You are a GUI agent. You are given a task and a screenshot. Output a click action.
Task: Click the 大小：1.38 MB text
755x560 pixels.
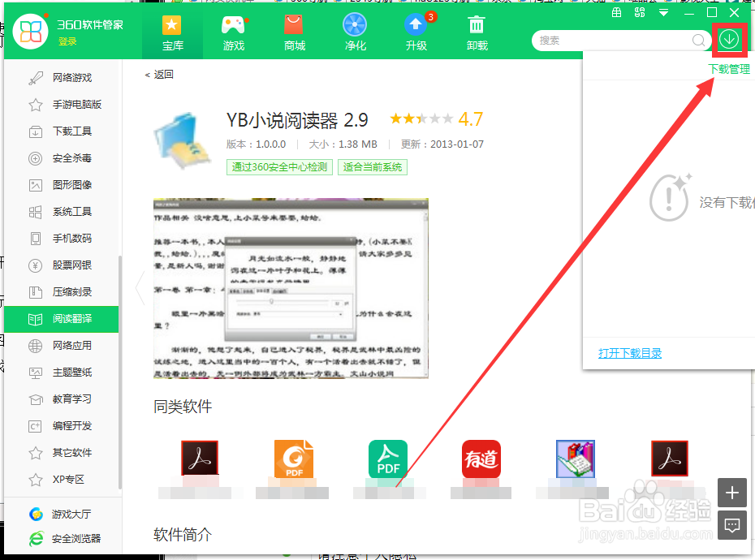click(343, 144)
